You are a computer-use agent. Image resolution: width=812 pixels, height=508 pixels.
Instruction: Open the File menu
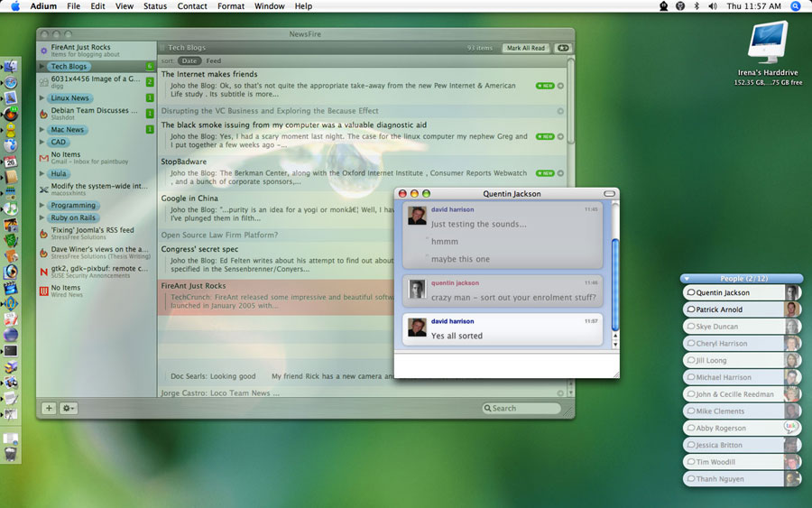click(74, 6)
